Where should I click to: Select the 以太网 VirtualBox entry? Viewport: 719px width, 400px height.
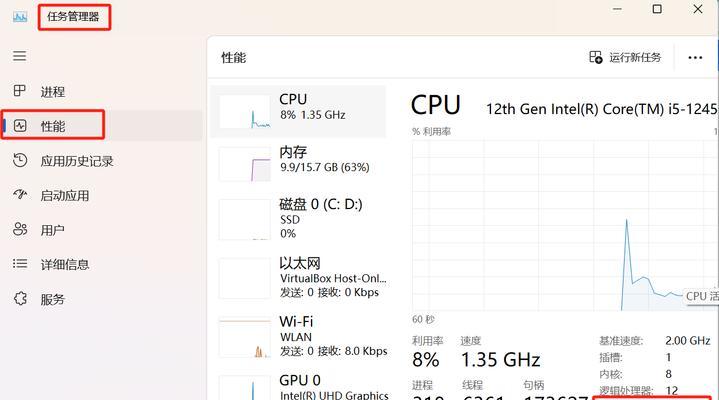[298, 278]
